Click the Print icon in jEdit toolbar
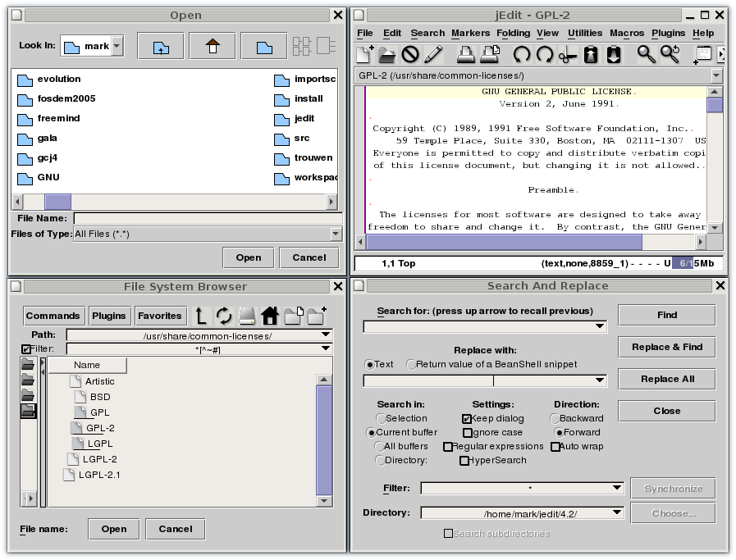The width and height of the screenshot is (736, 560). [465, 54]
